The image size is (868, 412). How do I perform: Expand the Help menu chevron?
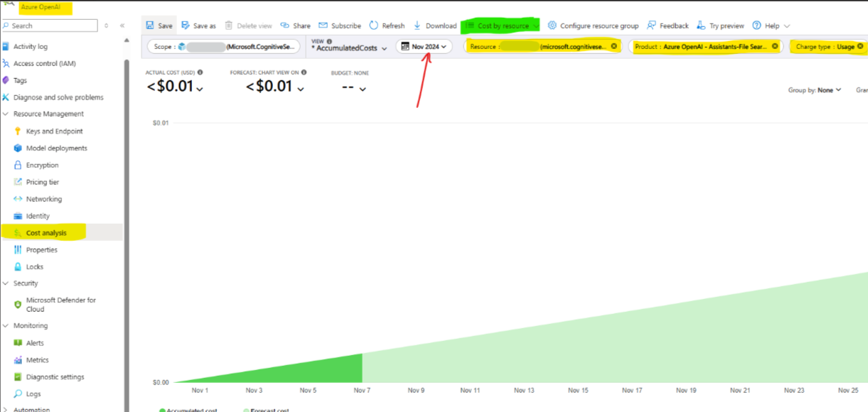click(x=787, y=26)
